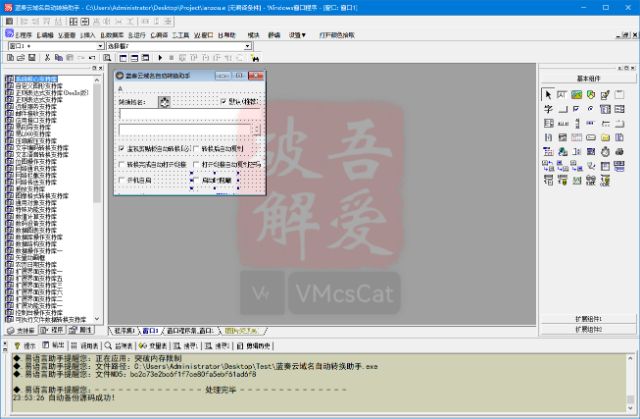Click the Undo arrow toolbar icon

click(92, 58)
